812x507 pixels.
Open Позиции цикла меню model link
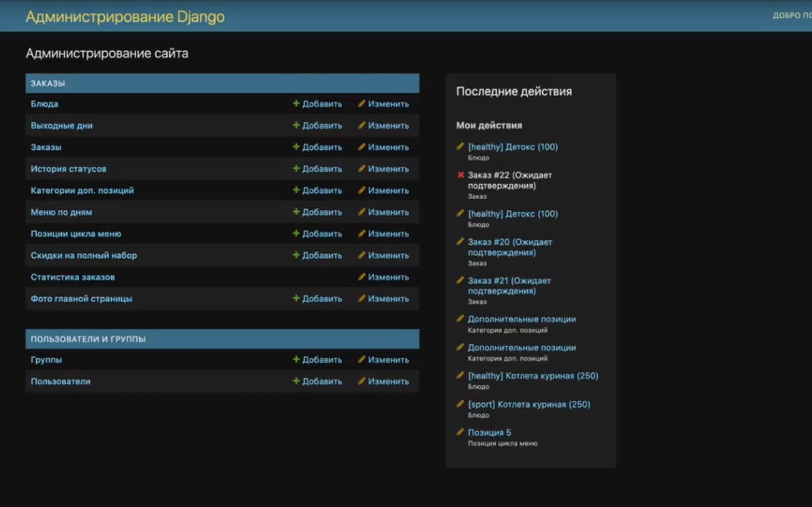pos(76,234)
